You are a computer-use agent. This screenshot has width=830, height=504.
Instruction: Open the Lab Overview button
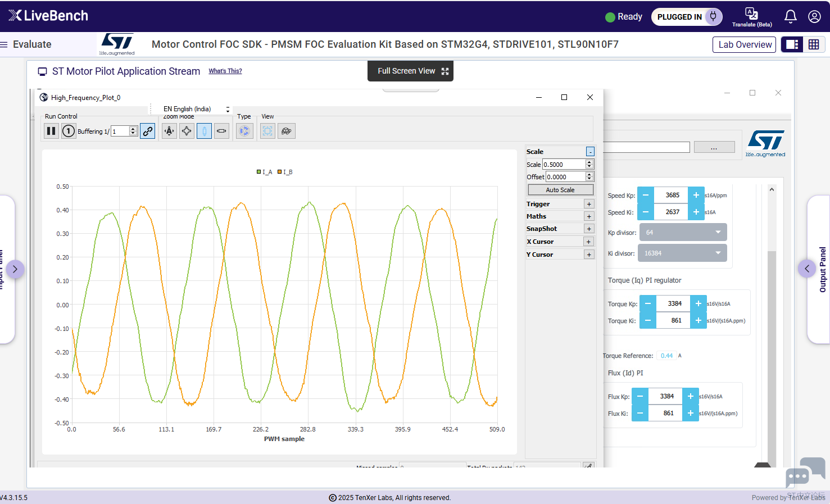click(745, 44)
